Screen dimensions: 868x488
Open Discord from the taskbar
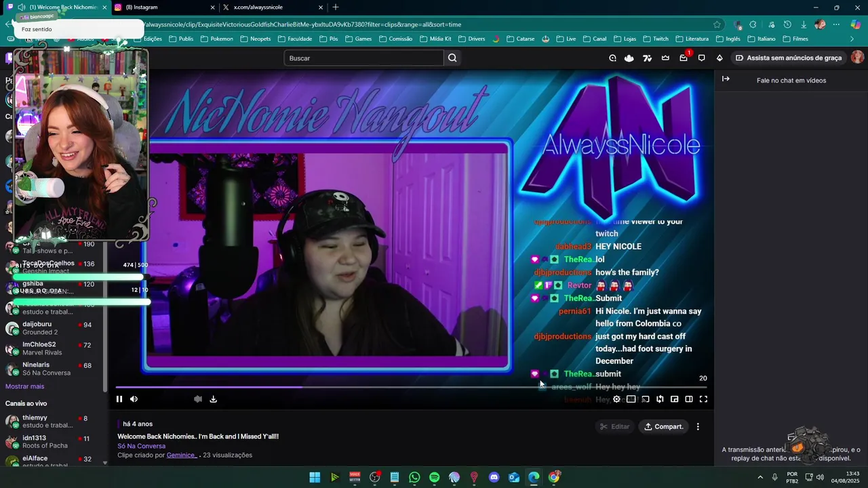point(494,477)
